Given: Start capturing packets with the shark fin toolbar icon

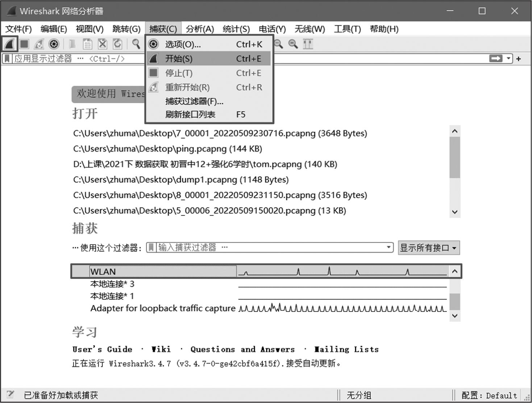Looking at the screenshot, I should [9, 44].
